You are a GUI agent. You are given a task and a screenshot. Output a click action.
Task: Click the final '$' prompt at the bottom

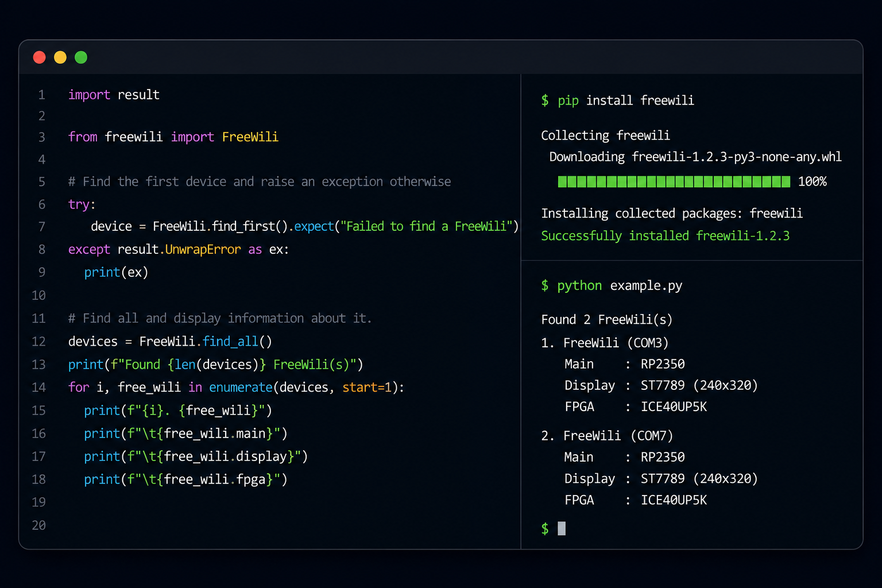point(545,528)
